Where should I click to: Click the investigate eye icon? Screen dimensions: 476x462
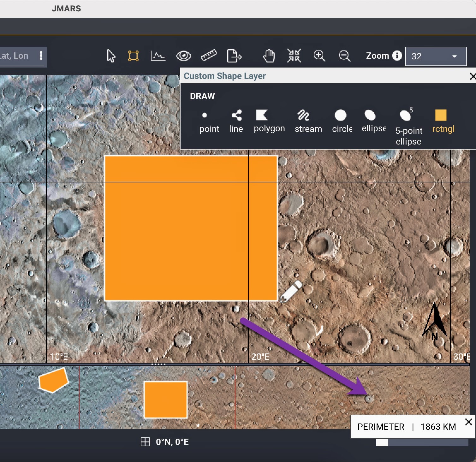coord(183,56)
